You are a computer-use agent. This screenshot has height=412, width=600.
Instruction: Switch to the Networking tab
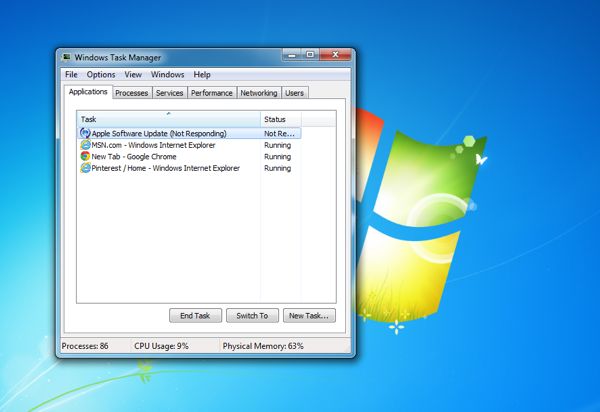tap(259, 93)
